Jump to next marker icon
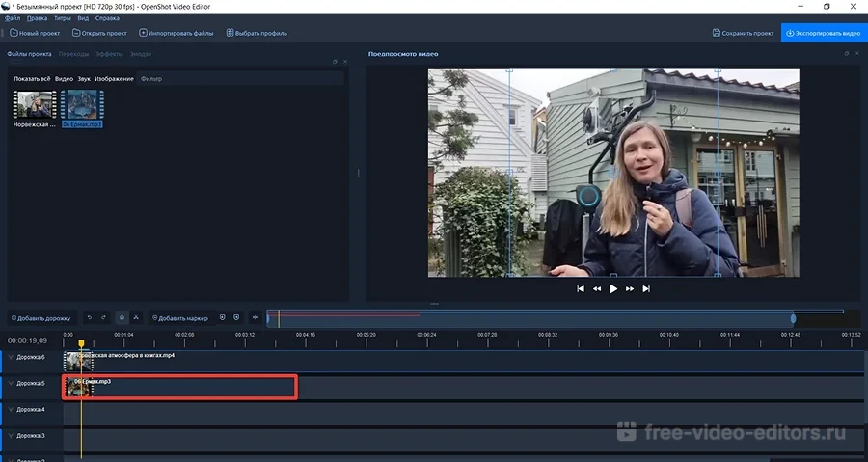 tap(236, 317)
